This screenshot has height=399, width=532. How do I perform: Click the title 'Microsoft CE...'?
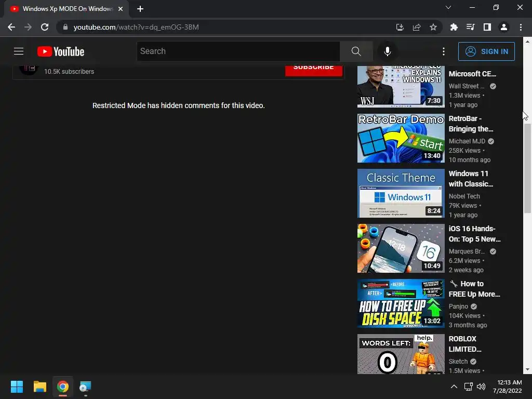click(472, 74)
